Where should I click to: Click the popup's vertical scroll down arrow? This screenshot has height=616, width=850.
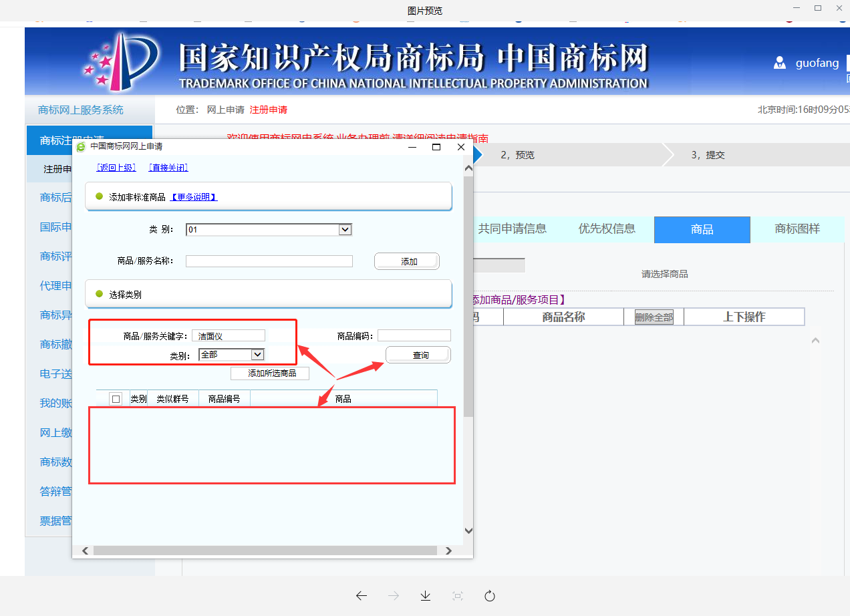(468, 531)
